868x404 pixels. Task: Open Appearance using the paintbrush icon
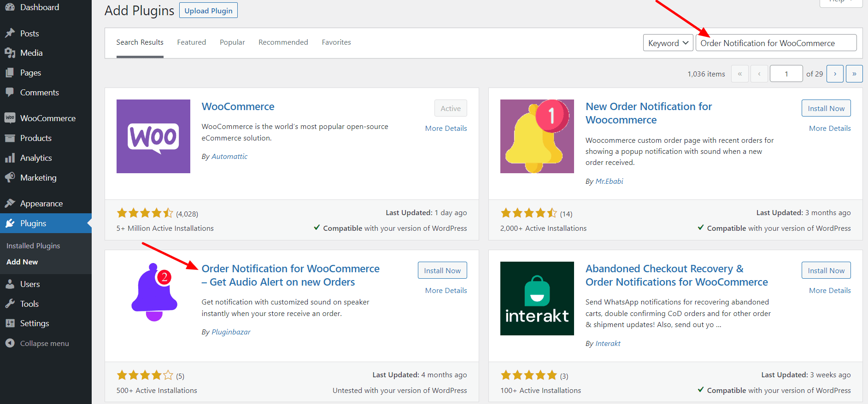pos(10,203)
